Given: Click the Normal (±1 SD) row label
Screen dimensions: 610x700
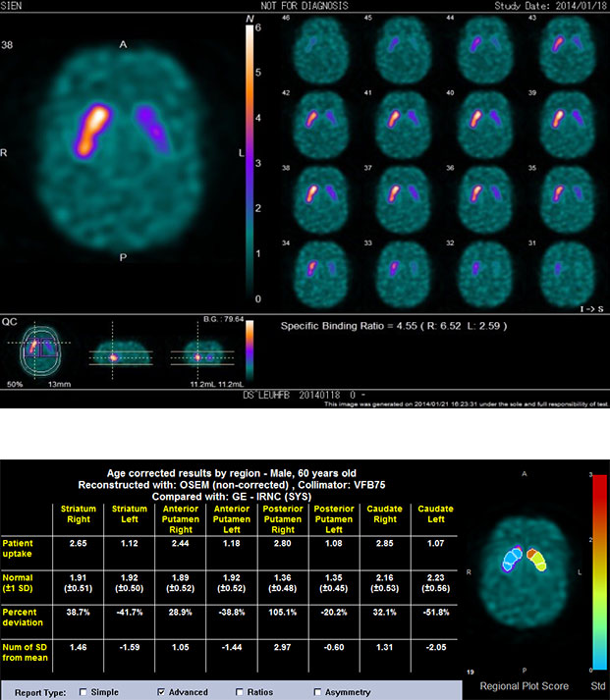Looking at the screenshot, I should (x=18, y=582).
